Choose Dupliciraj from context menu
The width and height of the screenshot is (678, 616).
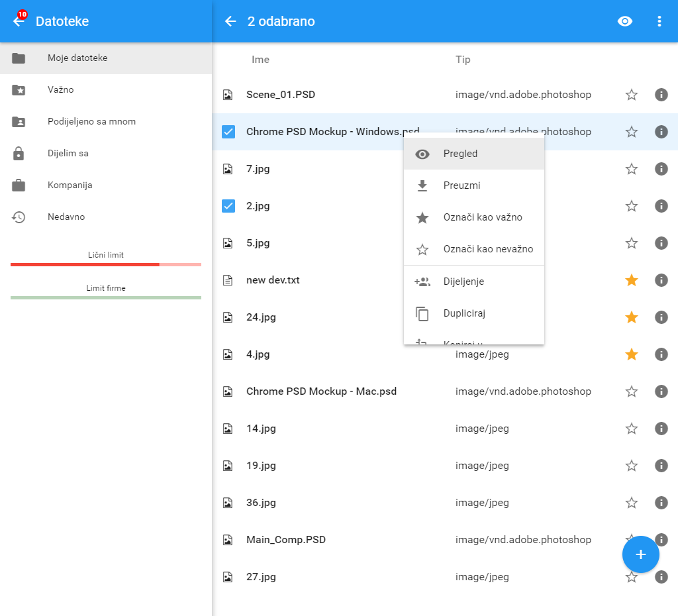pos(474,313)
